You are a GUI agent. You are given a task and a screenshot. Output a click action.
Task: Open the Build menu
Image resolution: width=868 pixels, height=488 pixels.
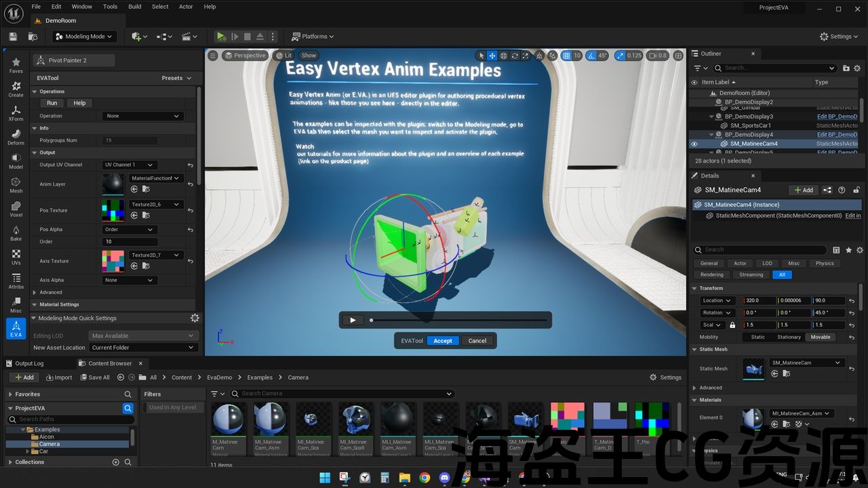pos(135,7)
